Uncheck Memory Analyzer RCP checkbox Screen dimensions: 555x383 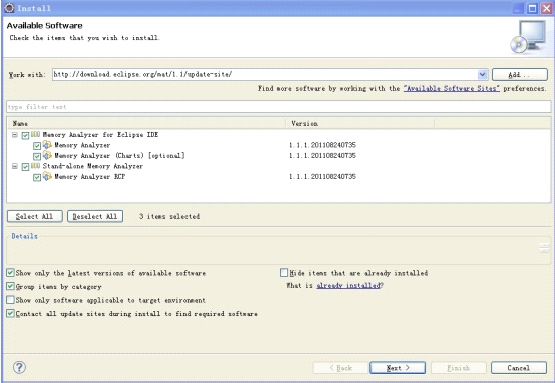[x=37, y=177]
